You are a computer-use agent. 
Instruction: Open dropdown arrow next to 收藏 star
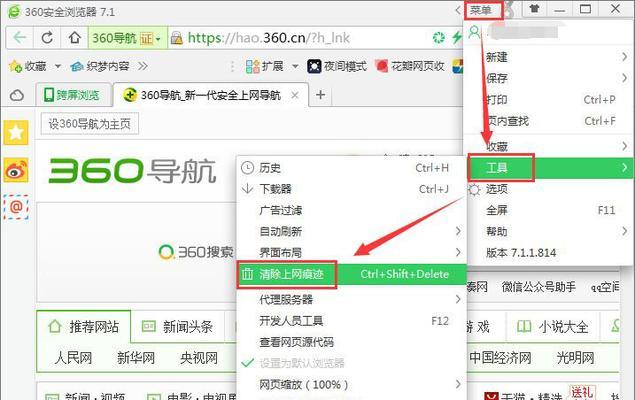(58, 66)
